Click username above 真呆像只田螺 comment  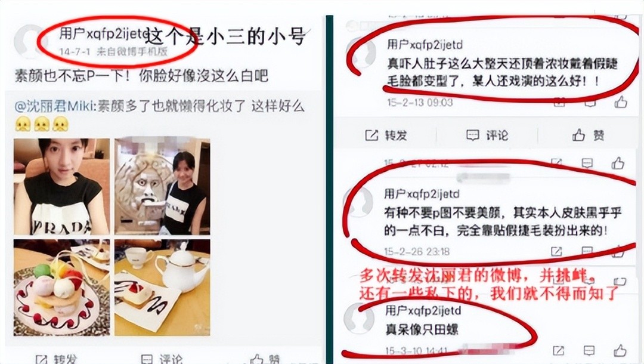[423, 310]
